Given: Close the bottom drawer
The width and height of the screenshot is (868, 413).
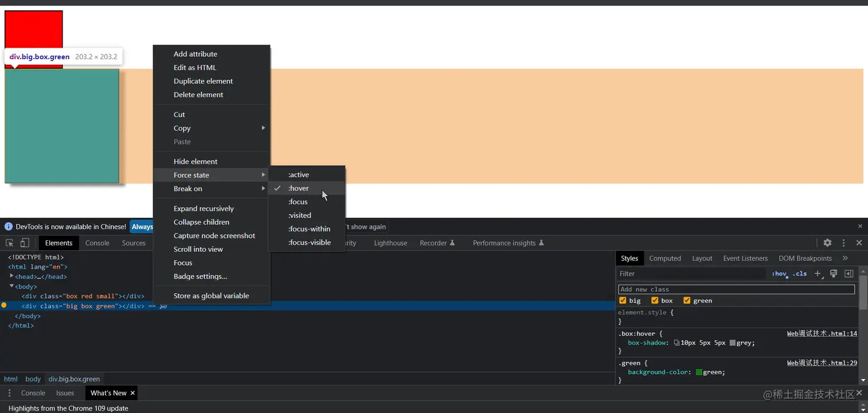Looking at the screenshot, I should (859, 393).
